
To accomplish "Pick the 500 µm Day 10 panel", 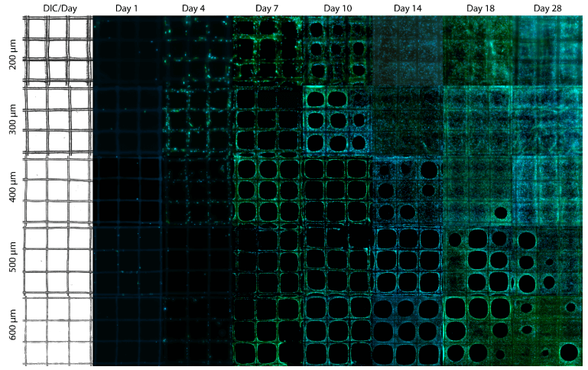I will [x=338, y=261].
